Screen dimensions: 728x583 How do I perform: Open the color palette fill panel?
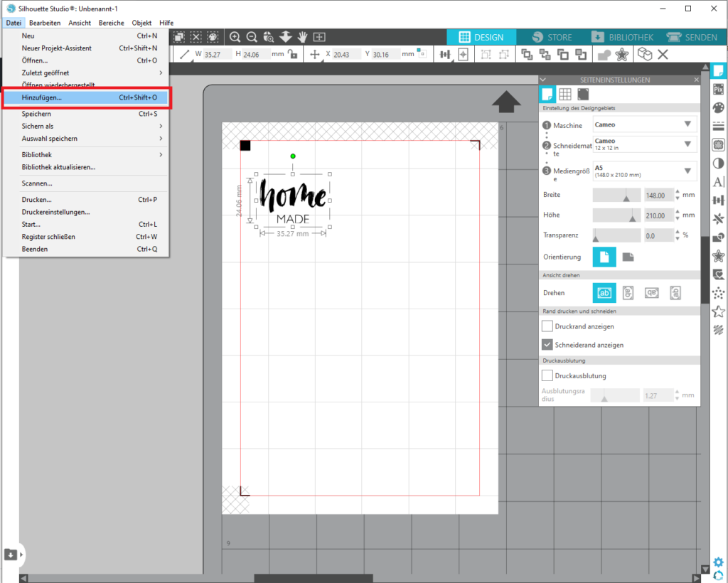(x=718, y=107)
